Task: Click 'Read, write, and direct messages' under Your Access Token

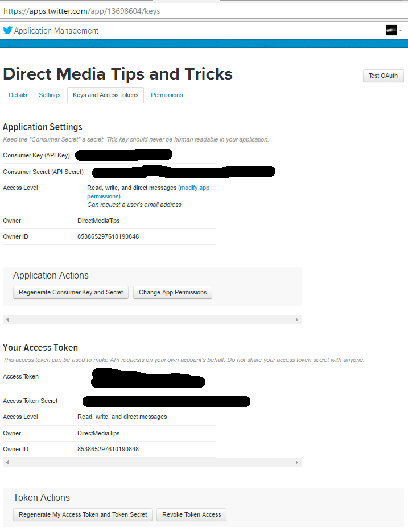Action: click(122, 417)
